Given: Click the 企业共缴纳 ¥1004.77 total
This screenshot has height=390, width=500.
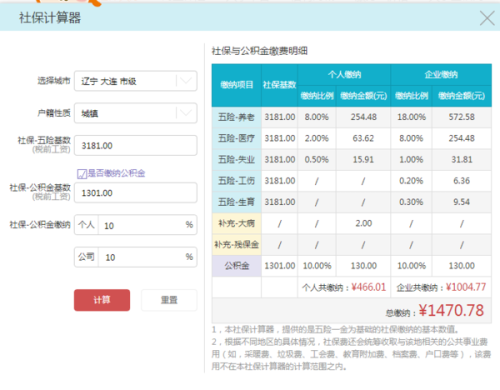Looking at the screenshot, I should (441, 287).
